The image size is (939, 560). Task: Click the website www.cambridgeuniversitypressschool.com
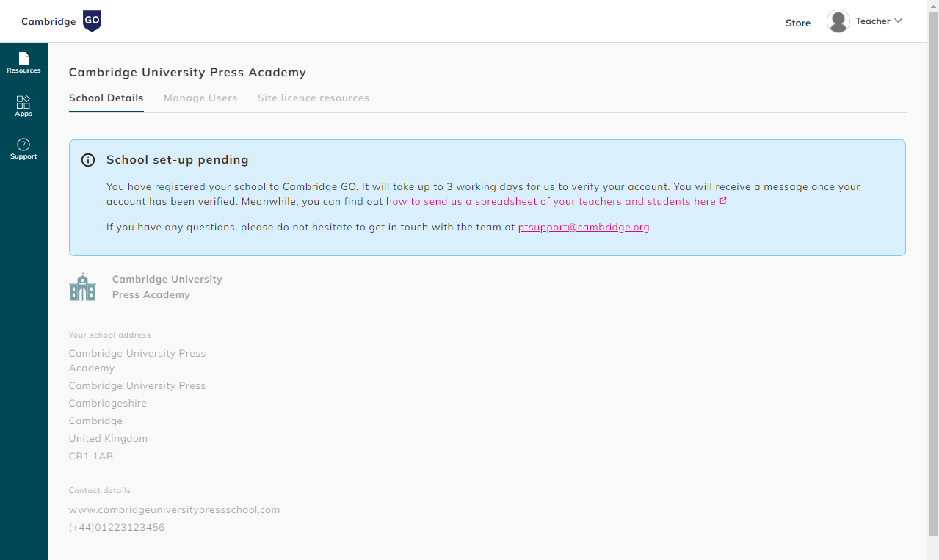coord(174,509)
